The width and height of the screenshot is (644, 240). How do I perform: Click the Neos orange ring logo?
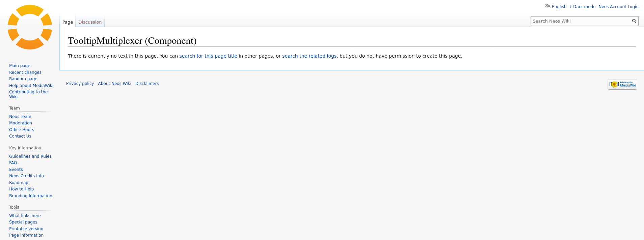(x=30, y=27)
